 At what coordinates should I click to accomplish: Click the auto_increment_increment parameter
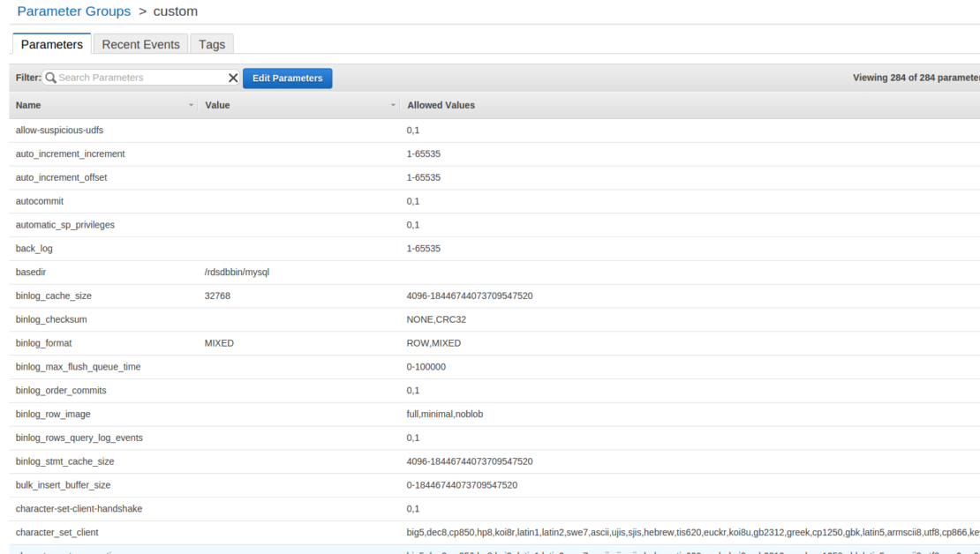tap(71, 153)
